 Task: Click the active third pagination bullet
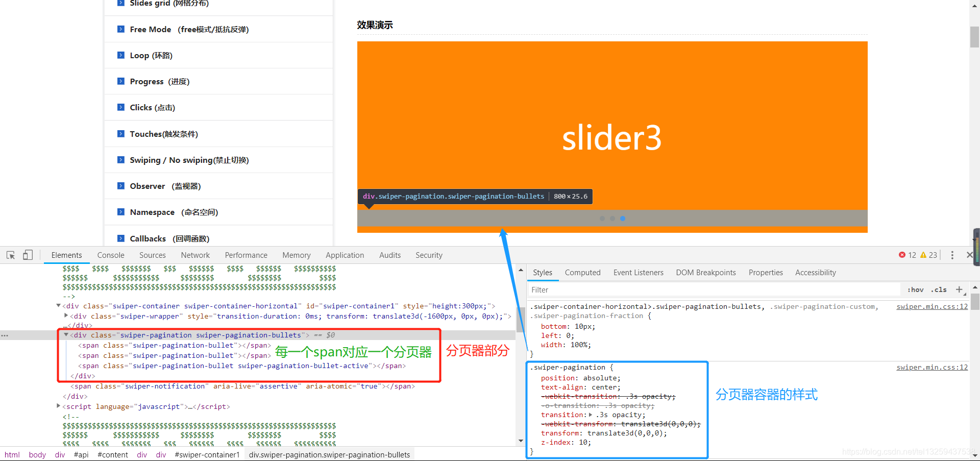pos(623,219)
